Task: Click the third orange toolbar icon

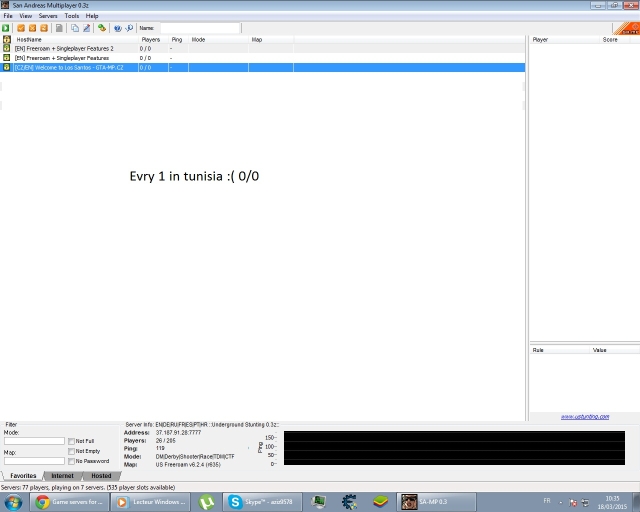Action: (x=44, y=28)
